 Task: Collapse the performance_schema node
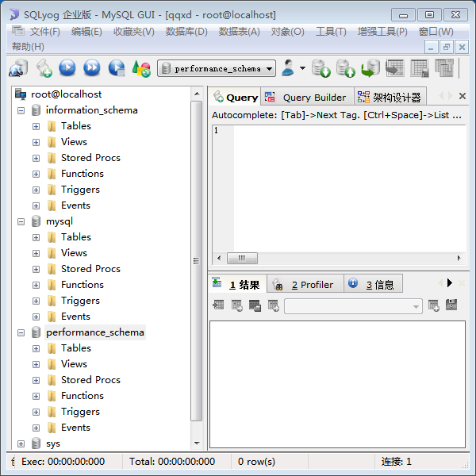pyautogui.click(x=21, y=332)
